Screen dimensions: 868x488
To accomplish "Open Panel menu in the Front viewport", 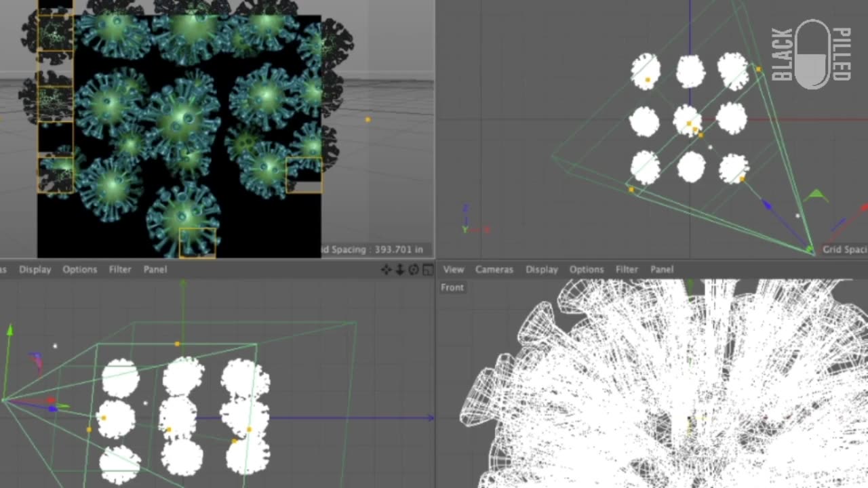I will (662, 269).
